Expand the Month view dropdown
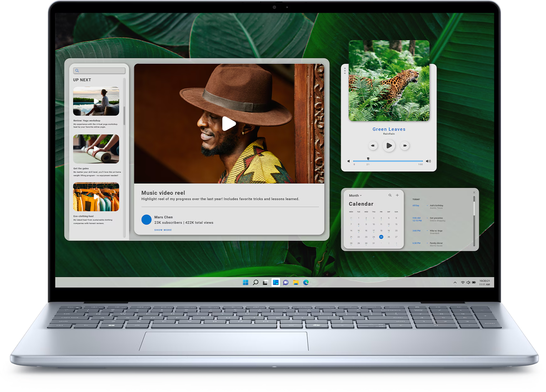Image resolution: width=546 pixels, height=392 pixels. [355, 195]
